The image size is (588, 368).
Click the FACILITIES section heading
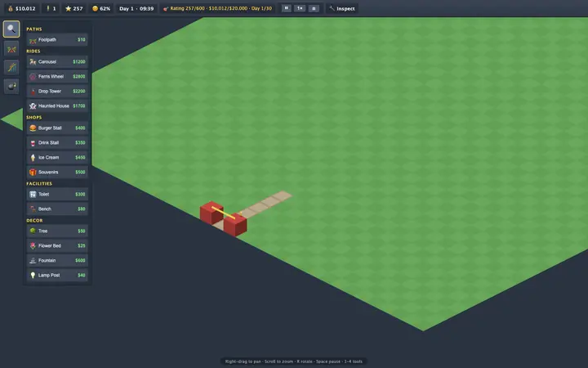tap(39, 184)
